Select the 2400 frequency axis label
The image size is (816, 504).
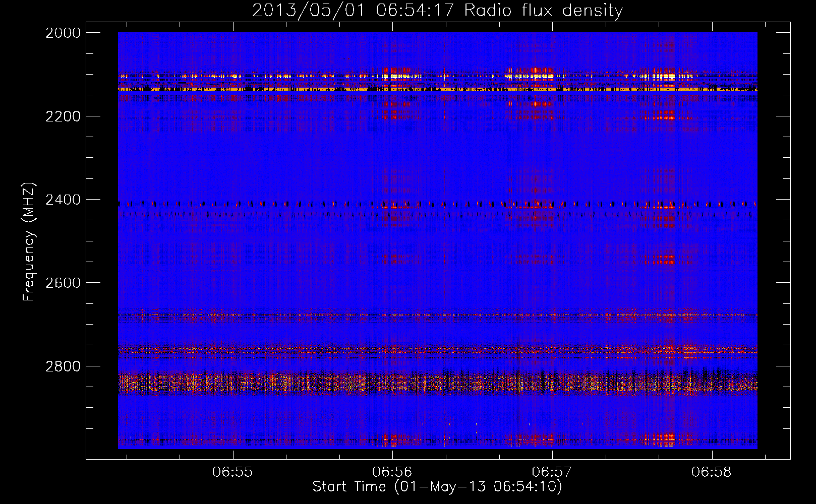point(63,200)
